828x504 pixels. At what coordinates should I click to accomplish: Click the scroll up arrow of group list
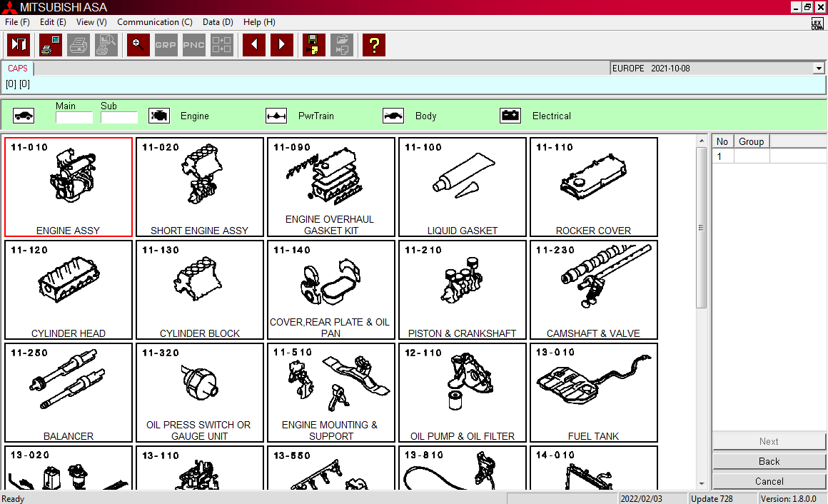701,141
